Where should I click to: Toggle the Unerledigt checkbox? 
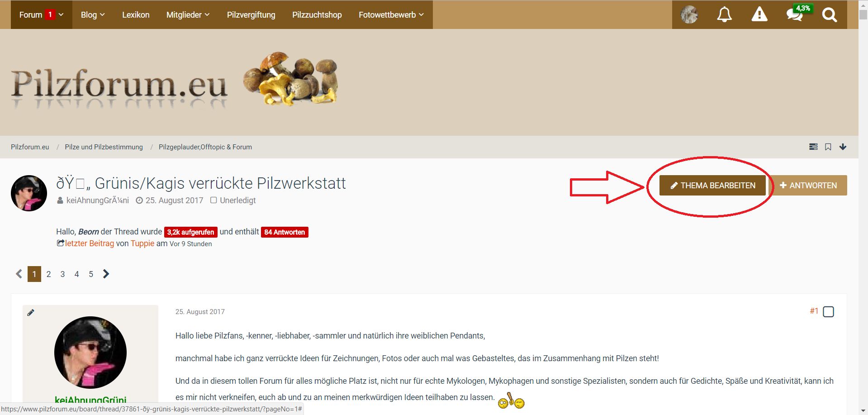point(213,200)
